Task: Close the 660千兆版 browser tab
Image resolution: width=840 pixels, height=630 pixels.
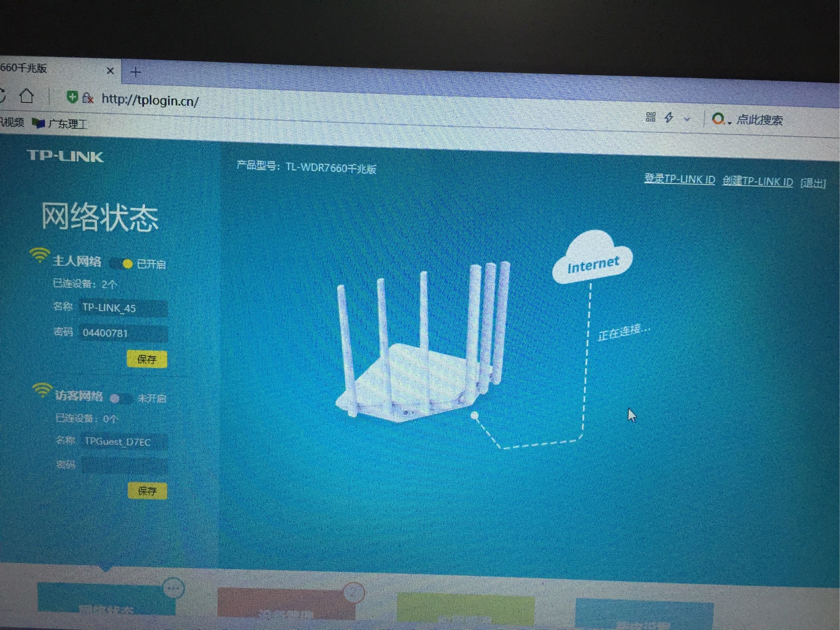Action: pos(110,71)
